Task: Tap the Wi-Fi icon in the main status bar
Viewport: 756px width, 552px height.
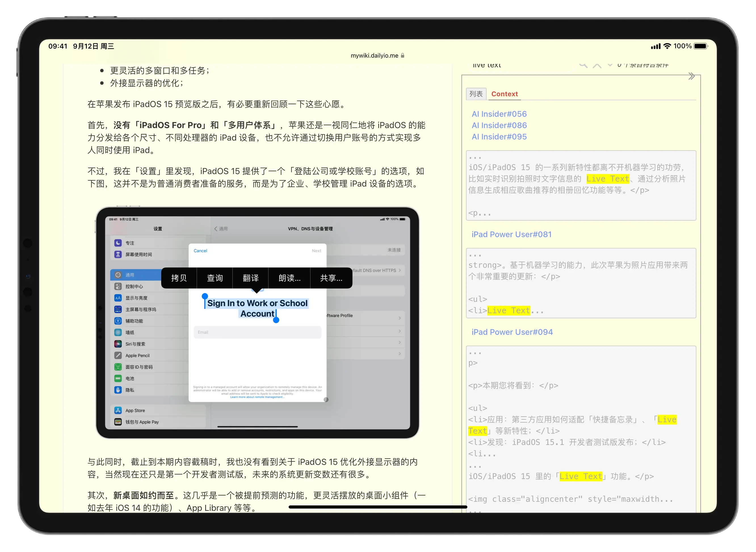Action: (667, 46)
